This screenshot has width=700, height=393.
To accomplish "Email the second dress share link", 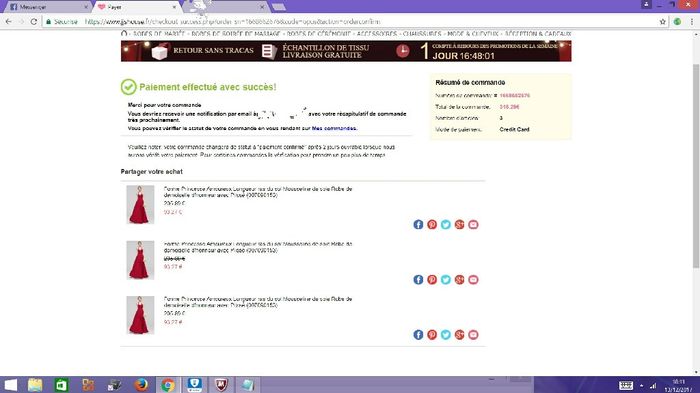I will (x=473, y=280).
